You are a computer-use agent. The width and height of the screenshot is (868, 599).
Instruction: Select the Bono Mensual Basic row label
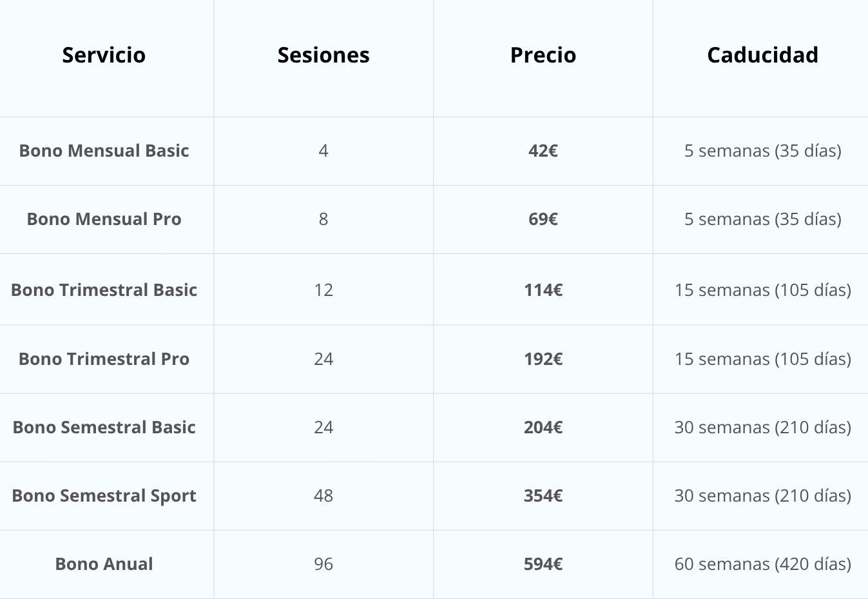coord(104,151)
